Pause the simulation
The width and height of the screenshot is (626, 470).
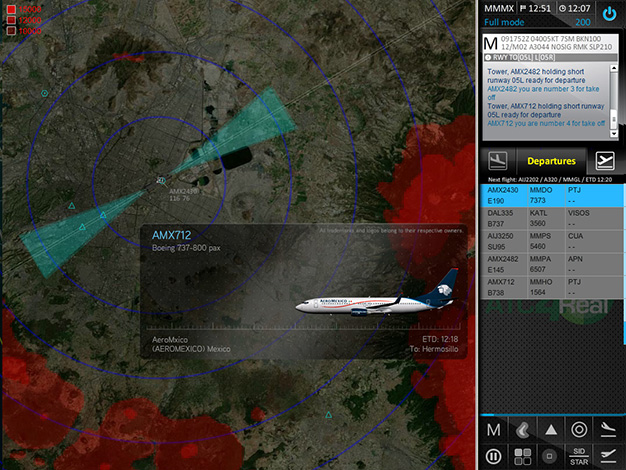pyautogui.click(x=493, y=456)
